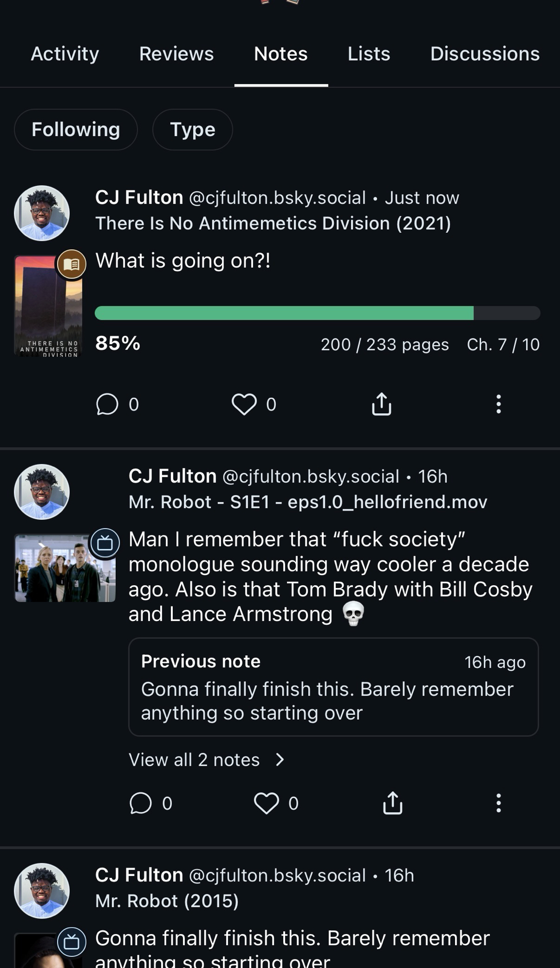
Task: Expand View all 2 notes
Action: (x=206, y=760)
